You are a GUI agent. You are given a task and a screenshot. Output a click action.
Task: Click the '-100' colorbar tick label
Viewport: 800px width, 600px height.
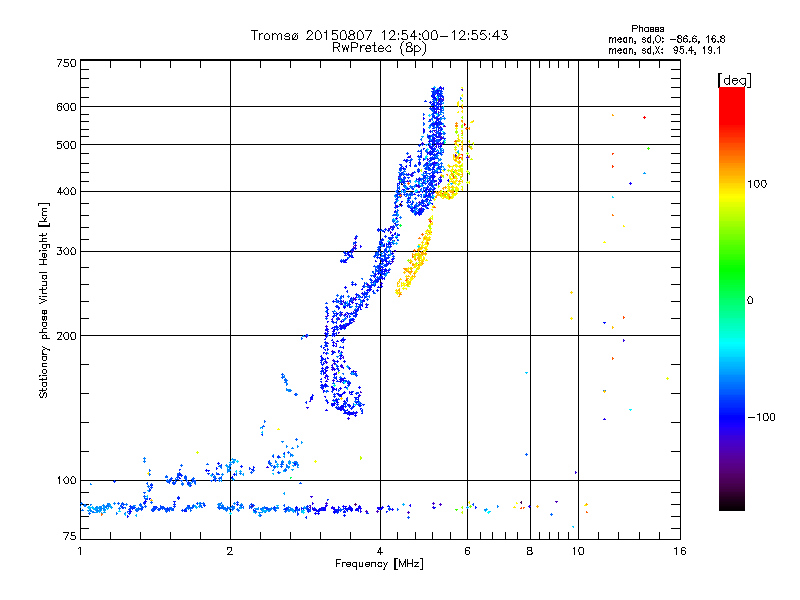pyautogui.click(x=761, y=417)
